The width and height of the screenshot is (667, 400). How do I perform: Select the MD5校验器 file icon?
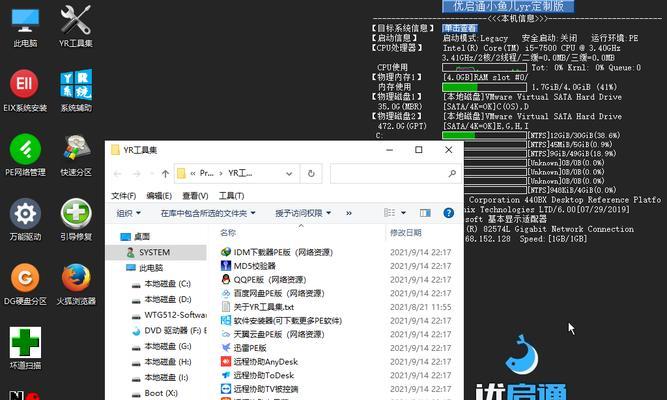[x=226, y=266]
